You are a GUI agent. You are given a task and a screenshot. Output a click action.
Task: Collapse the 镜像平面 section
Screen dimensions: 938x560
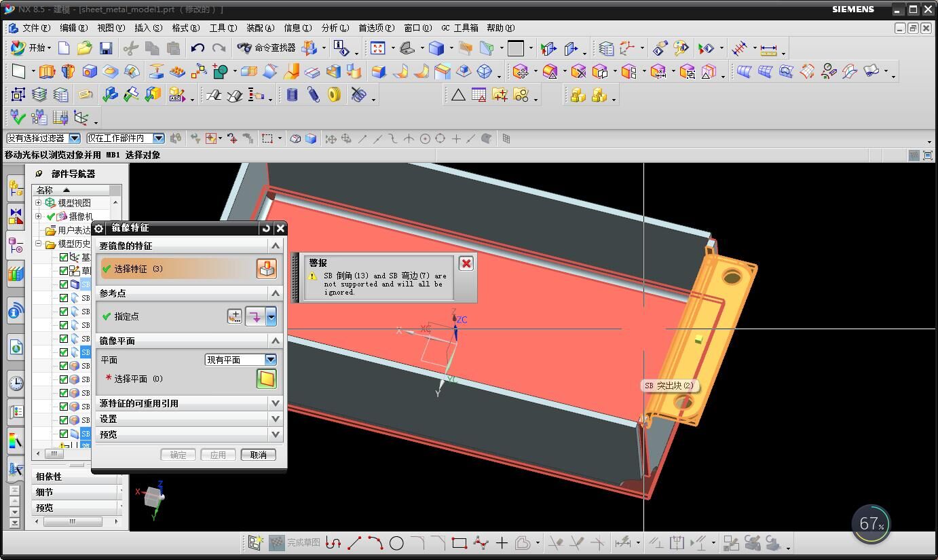[x=276, y=341]
